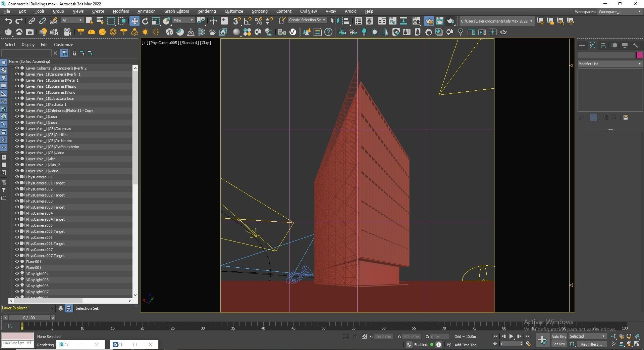Image resolution: width=644 pixels, height=350 pixels.
Task: Click the pink object color swatch
Action: [639, 55]
